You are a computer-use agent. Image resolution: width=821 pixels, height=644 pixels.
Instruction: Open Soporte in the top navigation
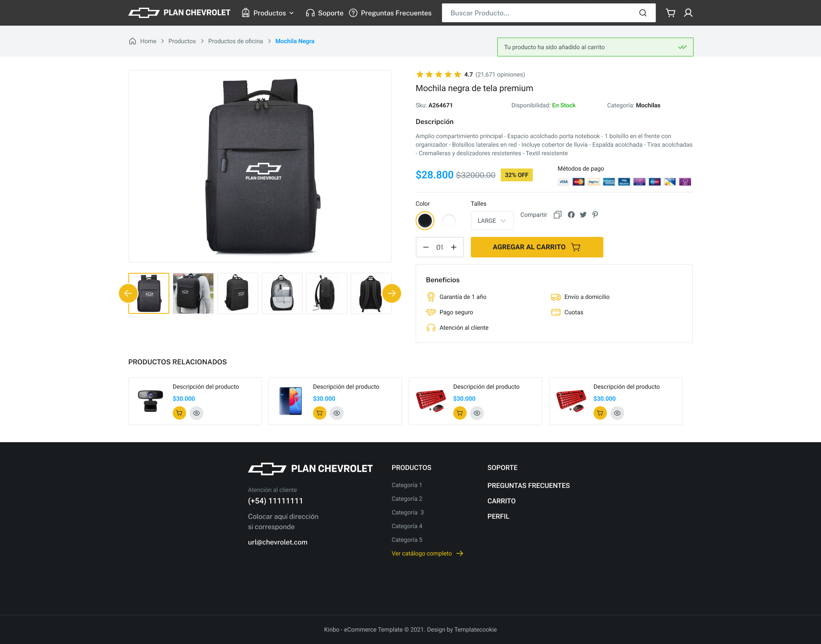[325, 13]
